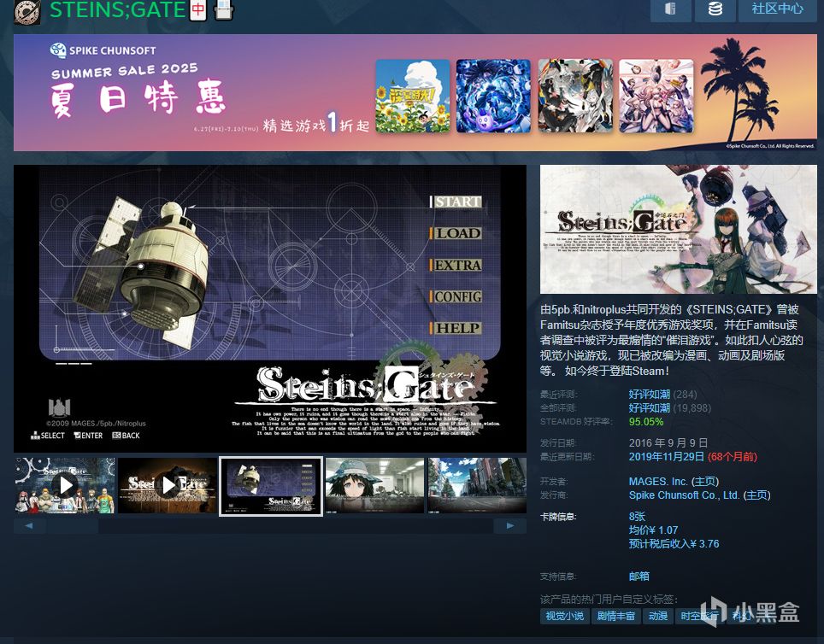Play the second trailer with brown background
This screenshot has width=824, height=644.
[168, 485]
